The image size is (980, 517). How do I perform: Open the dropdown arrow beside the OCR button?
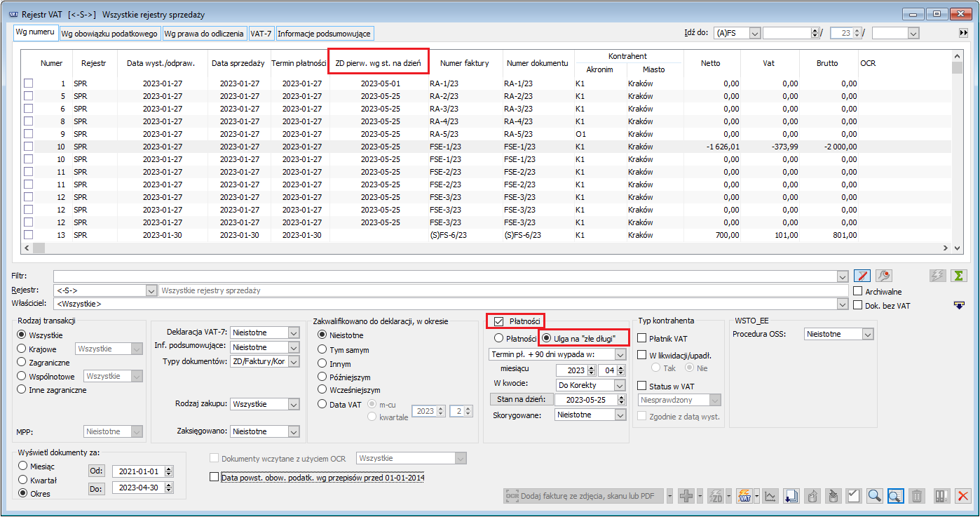pyautogui.click(x=670, y=496)
